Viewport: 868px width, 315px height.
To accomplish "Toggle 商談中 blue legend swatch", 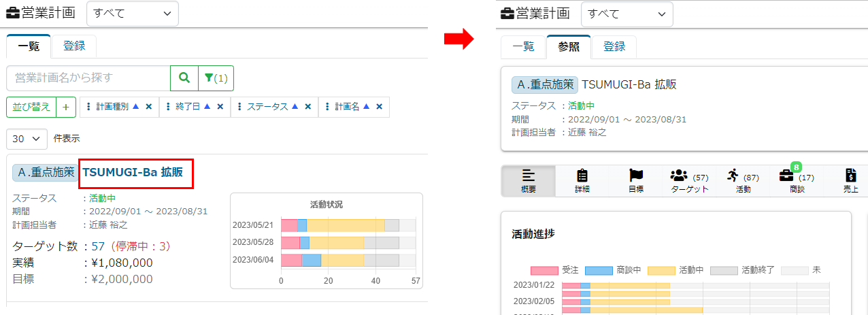I will 599,270.
